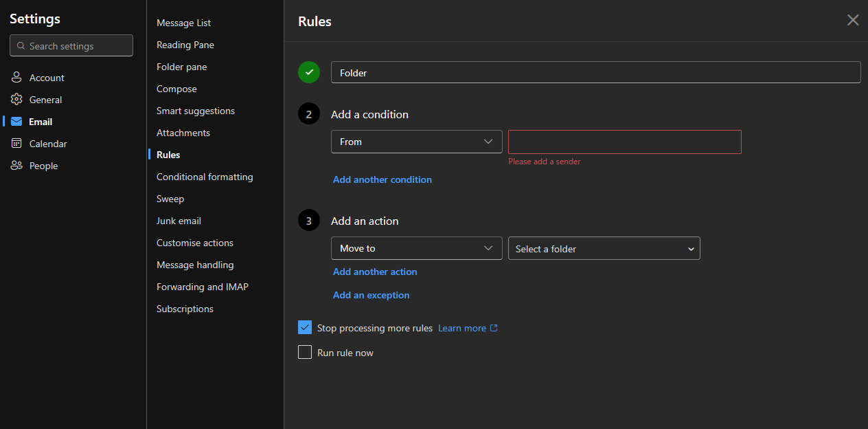Open Message handling settings
The height and width of the screenshot is (429, 868).
195,265
